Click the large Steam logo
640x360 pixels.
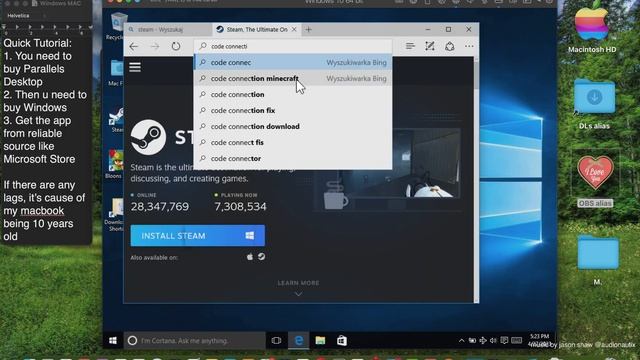click(x=148, y=137)
